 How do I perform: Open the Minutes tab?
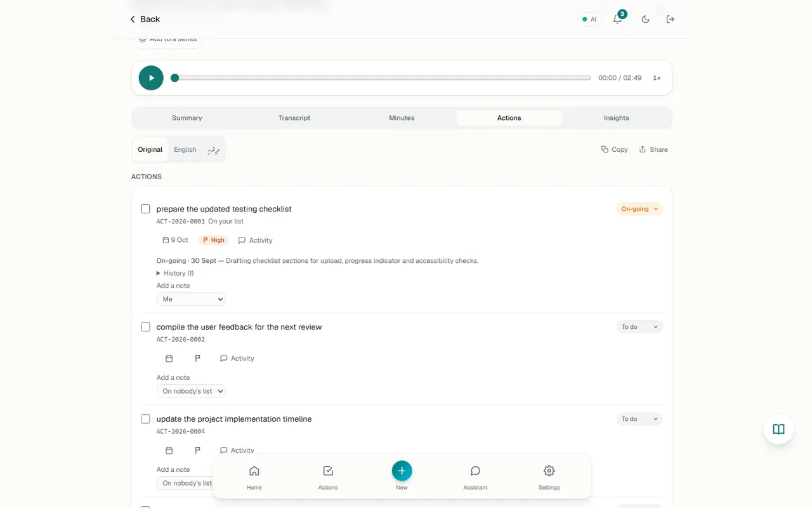[402, 118]
